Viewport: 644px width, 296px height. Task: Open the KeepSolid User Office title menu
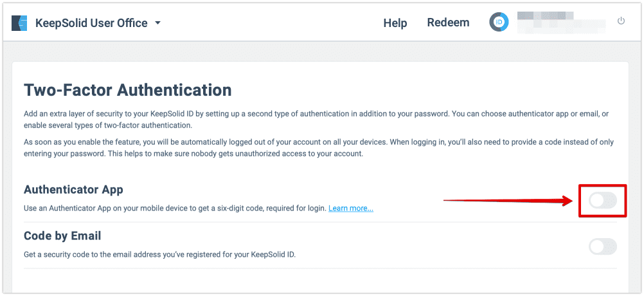(x=92, y=23)
